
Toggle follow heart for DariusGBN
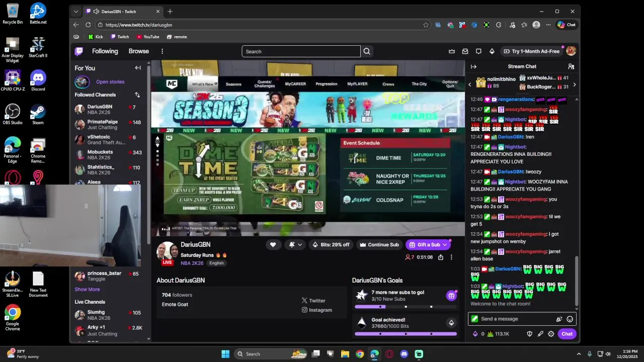(x=273, y=245)
